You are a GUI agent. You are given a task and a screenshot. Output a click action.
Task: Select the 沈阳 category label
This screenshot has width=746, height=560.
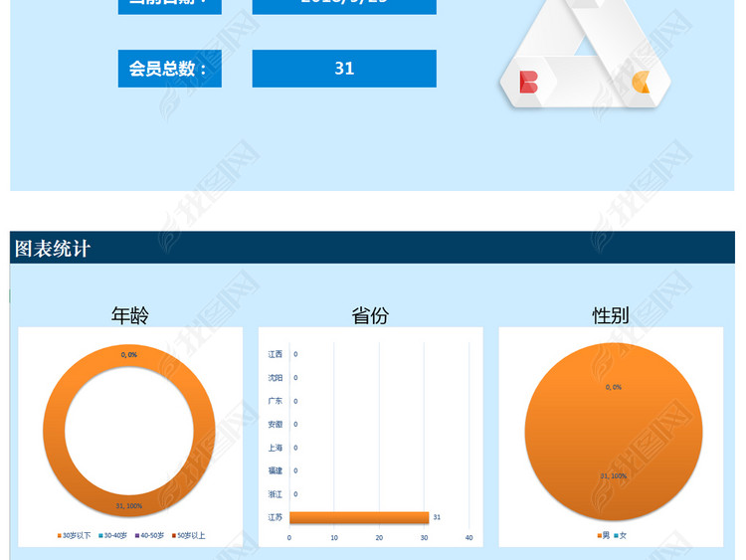coord(275,377)
